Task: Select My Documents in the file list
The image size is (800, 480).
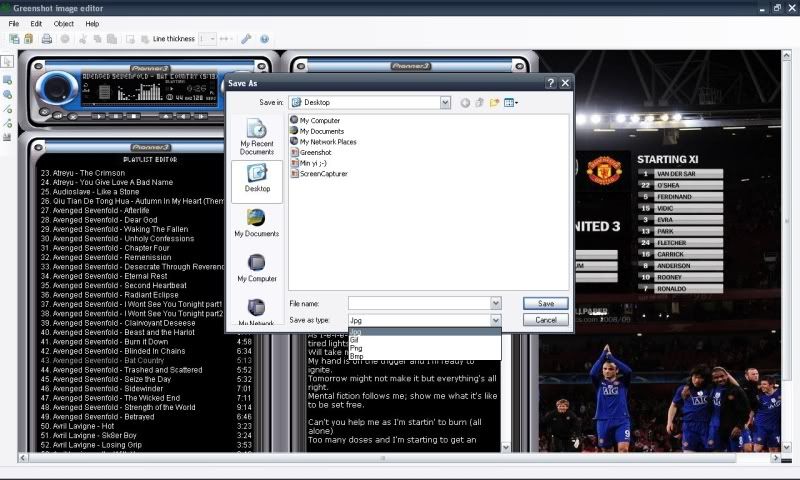Action: coord(317,131)
